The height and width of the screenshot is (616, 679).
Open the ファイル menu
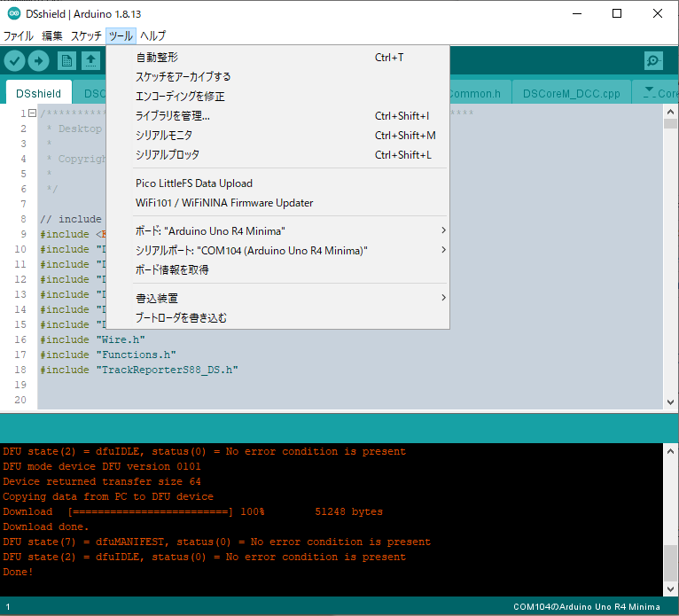click(x=18, y=36)
